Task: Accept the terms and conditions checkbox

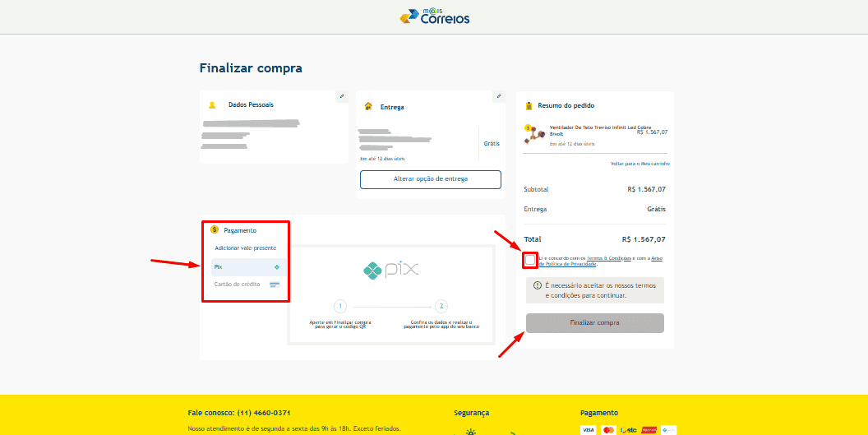Action: pos(530,260)
